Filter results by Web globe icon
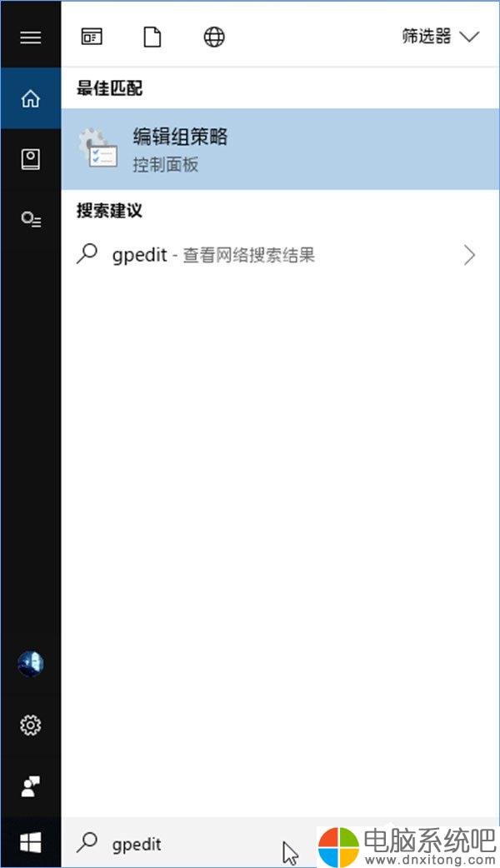 tap(214, 37)
